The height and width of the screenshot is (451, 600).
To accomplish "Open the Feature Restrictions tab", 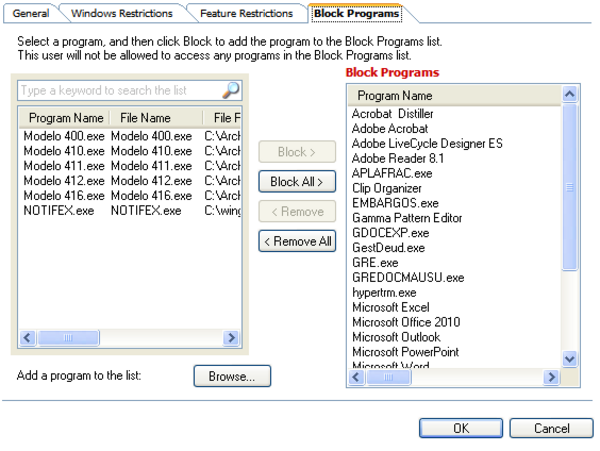I will pos(246,13).
